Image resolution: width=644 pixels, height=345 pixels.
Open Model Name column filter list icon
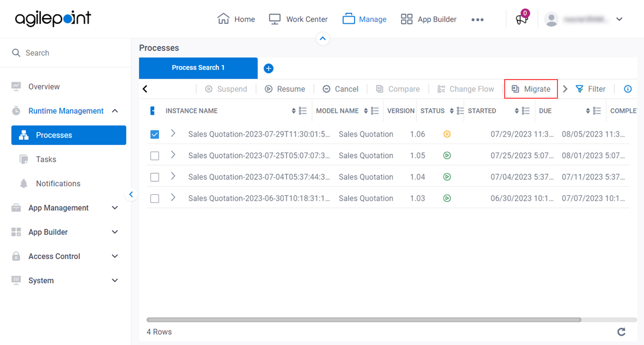pyautogui.click(x=375, y=111)
